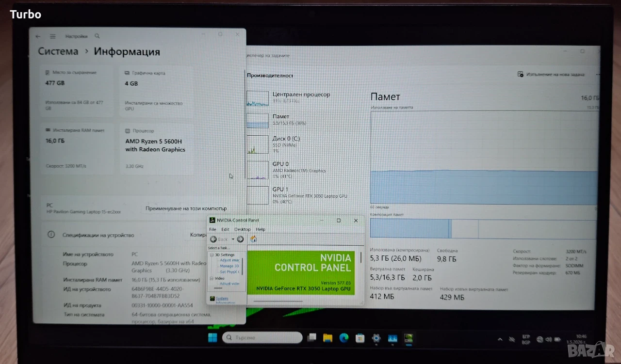
Task: Open the Графична карта info card
Action: [x=157, y=92]
